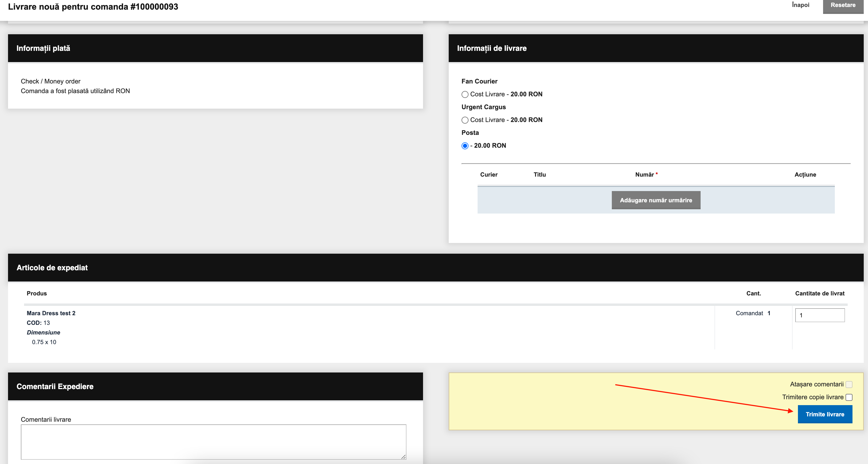868x464 pixels.
Task: Click the Comanda a fost plasată utilizând RON text
Action: (75, 91)
